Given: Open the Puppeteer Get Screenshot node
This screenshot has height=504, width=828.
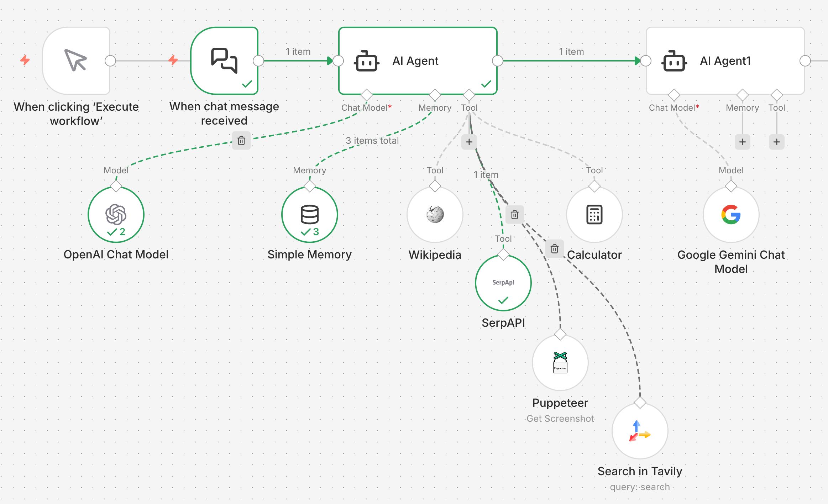Looking at the screenshot, I should [560, 362].
